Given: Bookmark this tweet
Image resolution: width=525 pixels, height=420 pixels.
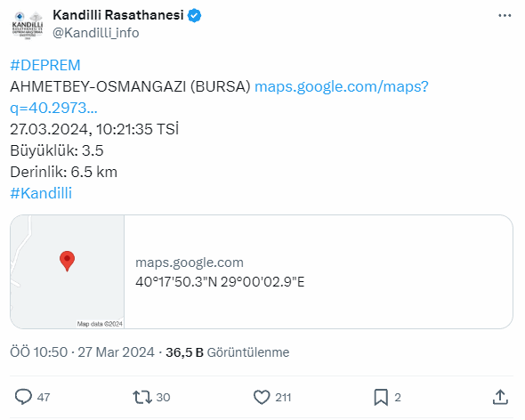Looking at the screenshot, I should 381,397.
